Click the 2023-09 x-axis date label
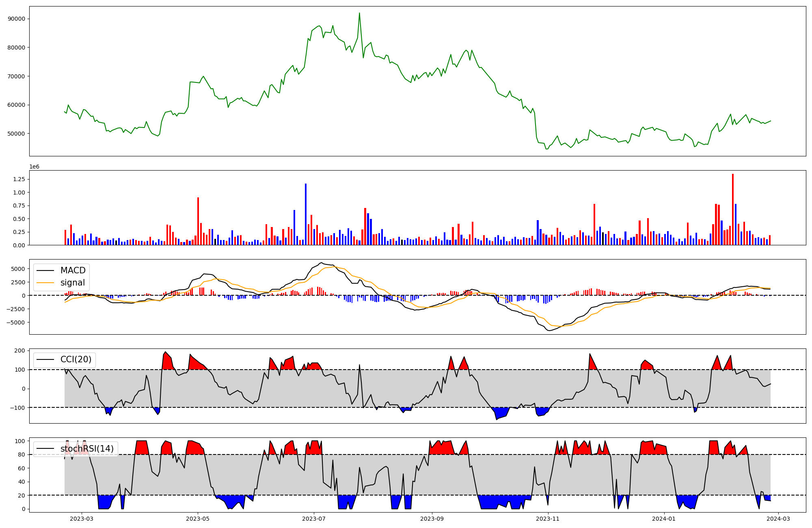 pos(432,519)
